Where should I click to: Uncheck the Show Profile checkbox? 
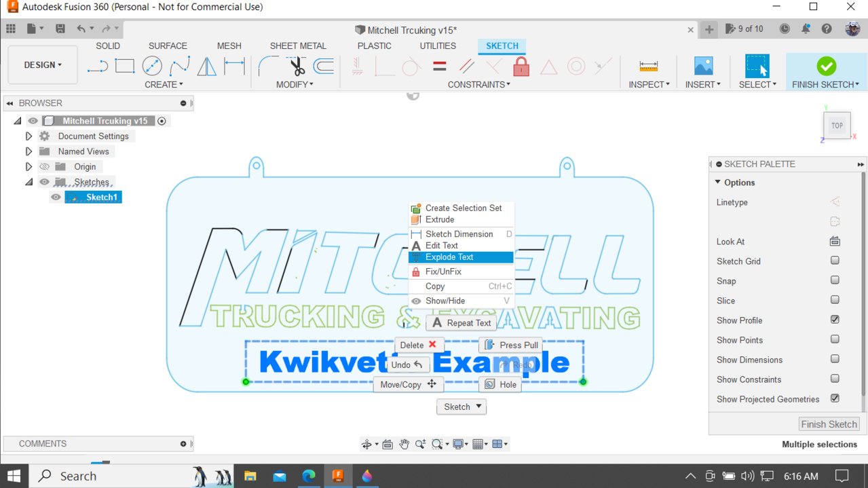pyautogui.click(x=835, y=320)
